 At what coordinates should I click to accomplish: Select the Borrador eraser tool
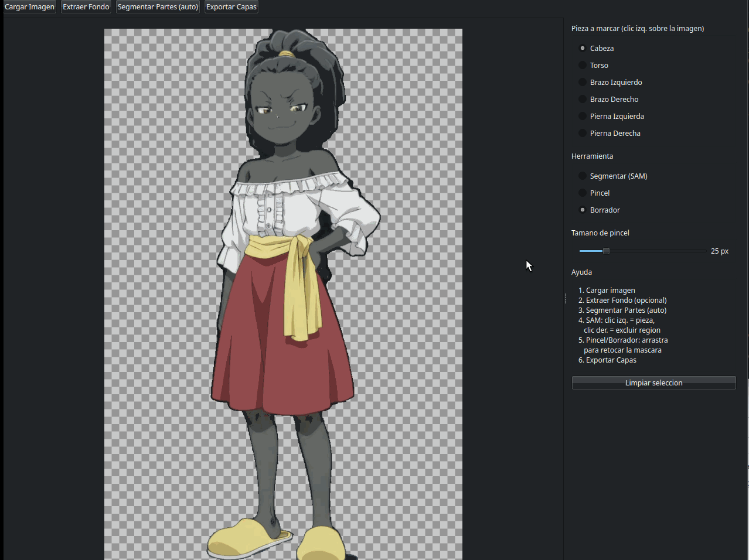tap(599, 210)
